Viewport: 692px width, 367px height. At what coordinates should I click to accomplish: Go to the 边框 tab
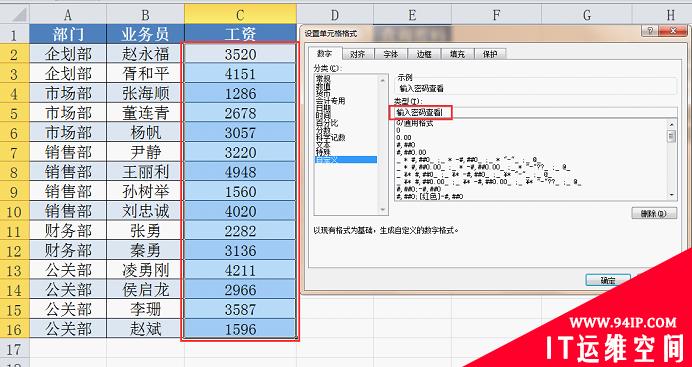tap(424, 54)
